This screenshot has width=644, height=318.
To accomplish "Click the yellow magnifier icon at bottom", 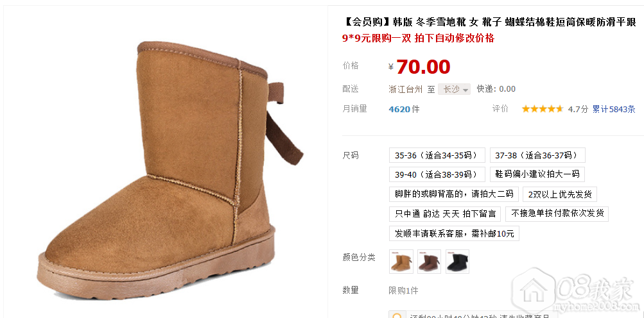I will [x=397, y=317].
